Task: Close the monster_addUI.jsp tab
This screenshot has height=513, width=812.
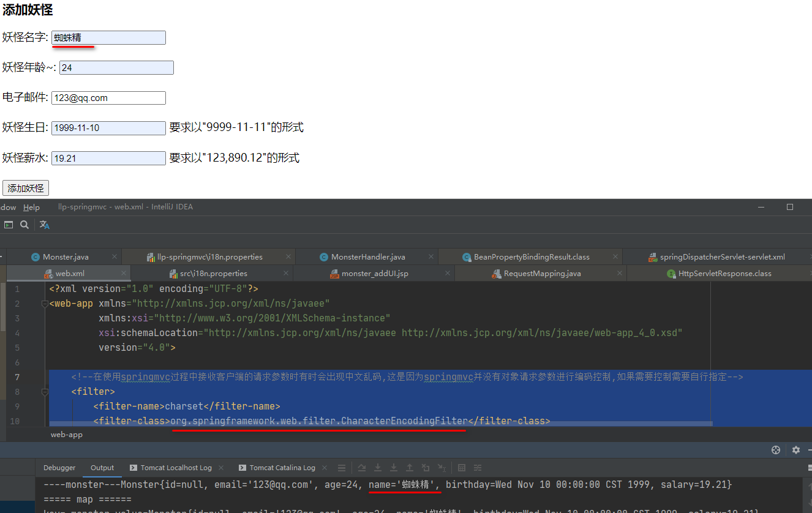Action: click(x=446, y=274)
